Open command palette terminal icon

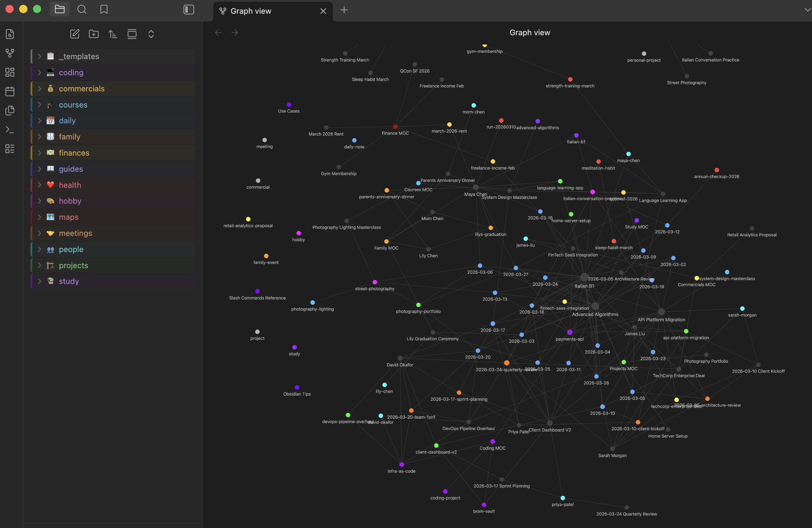[10, 130]
